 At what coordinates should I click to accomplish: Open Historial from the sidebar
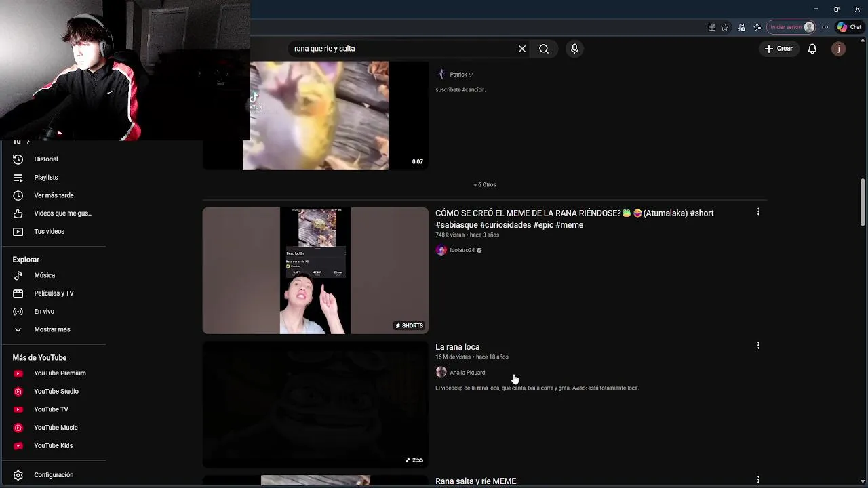[46, 159]
